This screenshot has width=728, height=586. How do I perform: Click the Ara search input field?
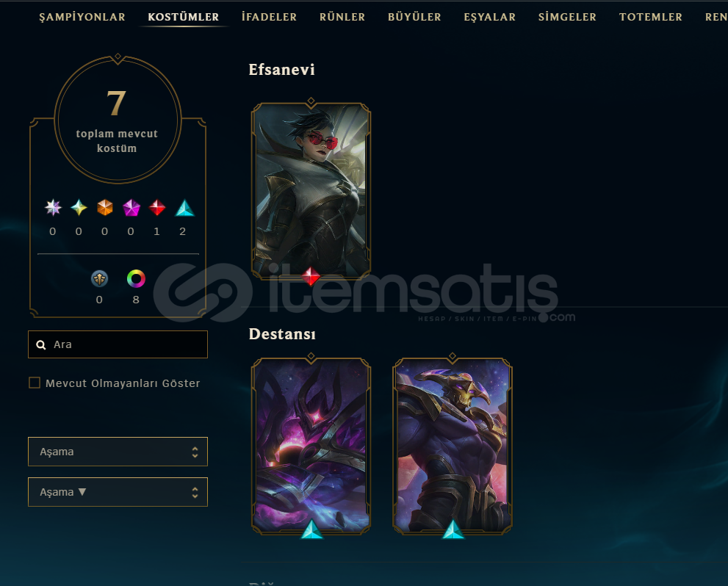pyautogui.click(x=118, y=344)
